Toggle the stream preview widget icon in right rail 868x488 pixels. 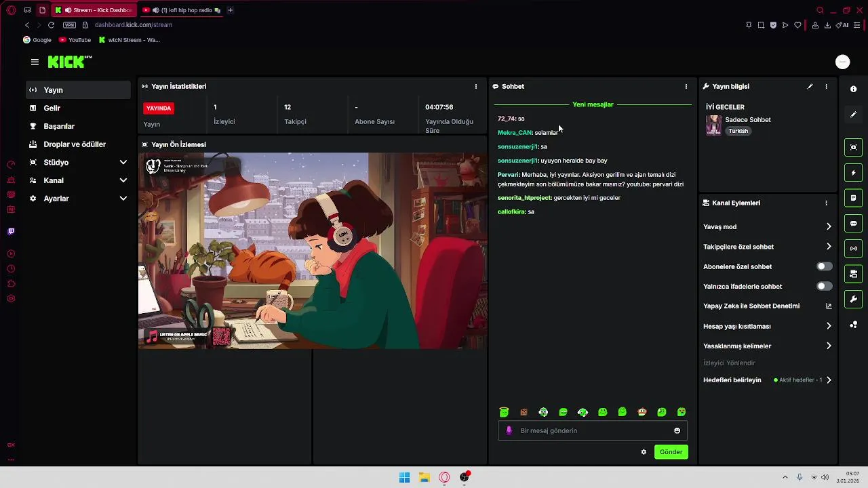853,147
